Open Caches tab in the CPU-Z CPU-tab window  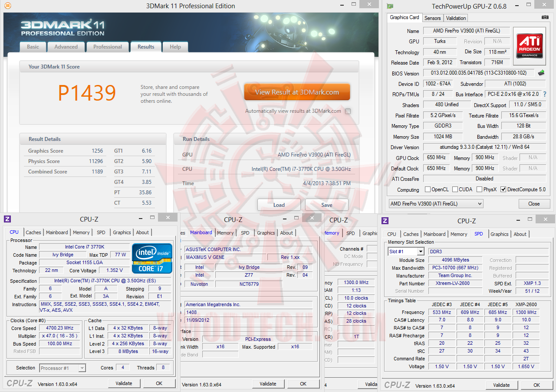pos(33,232)
